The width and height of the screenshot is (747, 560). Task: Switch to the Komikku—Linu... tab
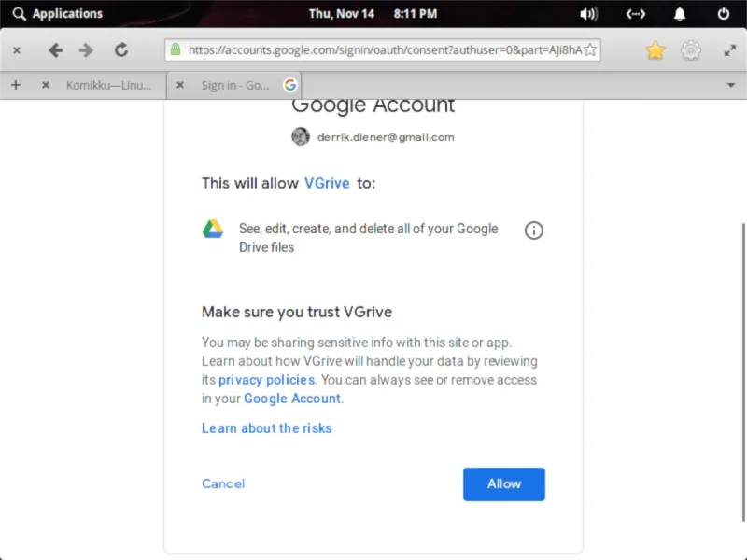coord(108,85)
